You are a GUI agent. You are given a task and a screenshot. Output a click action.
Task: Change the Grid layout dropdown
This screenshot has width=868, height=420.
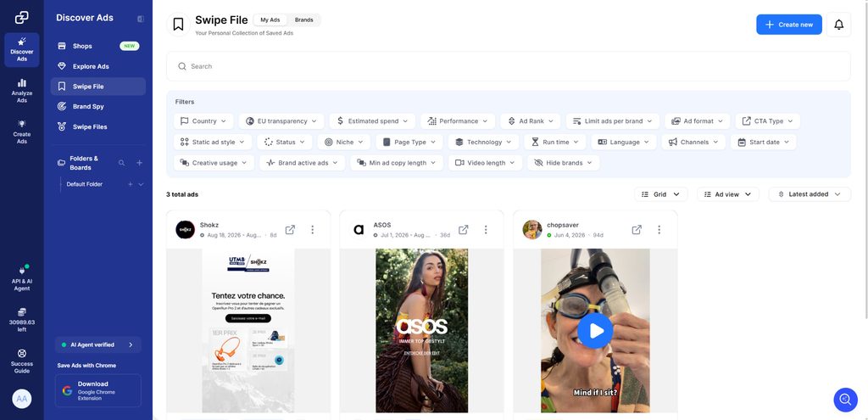coord(660,194)
